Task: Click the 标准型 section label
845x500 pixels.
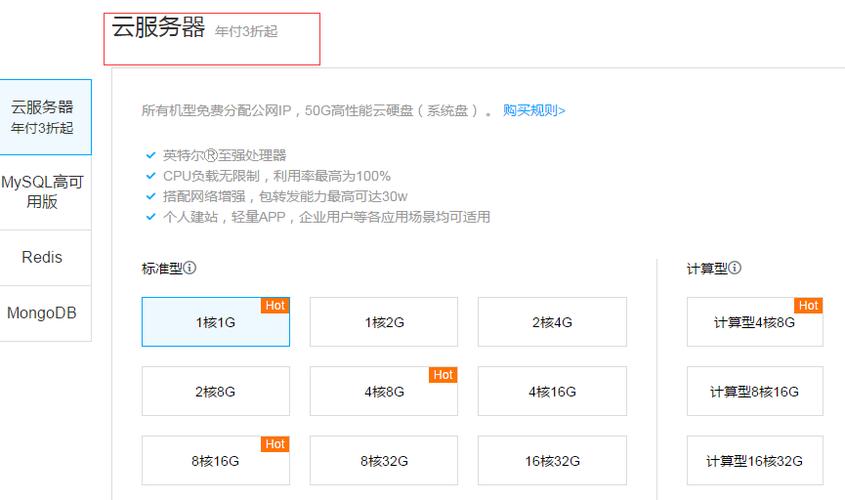Action: (x=162, y=268)
